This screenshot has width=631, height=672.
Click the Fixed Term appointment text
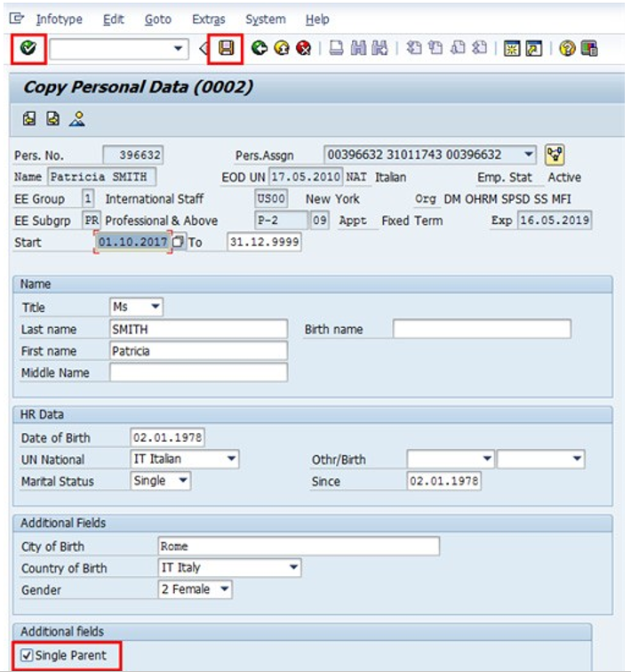pyautogui.click(x=412, y=220)
